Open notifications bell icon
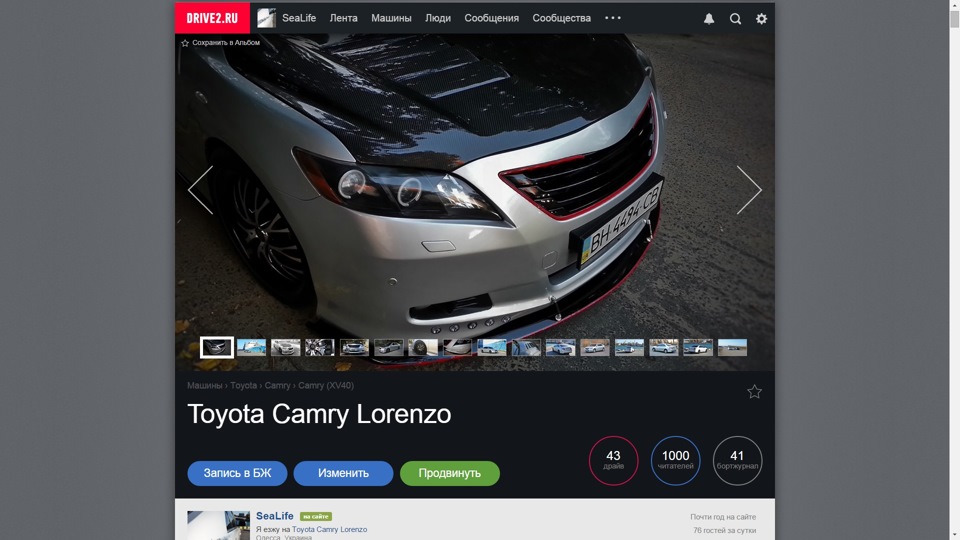This screenshot has height=540, width=960. (x=709, y=18)
